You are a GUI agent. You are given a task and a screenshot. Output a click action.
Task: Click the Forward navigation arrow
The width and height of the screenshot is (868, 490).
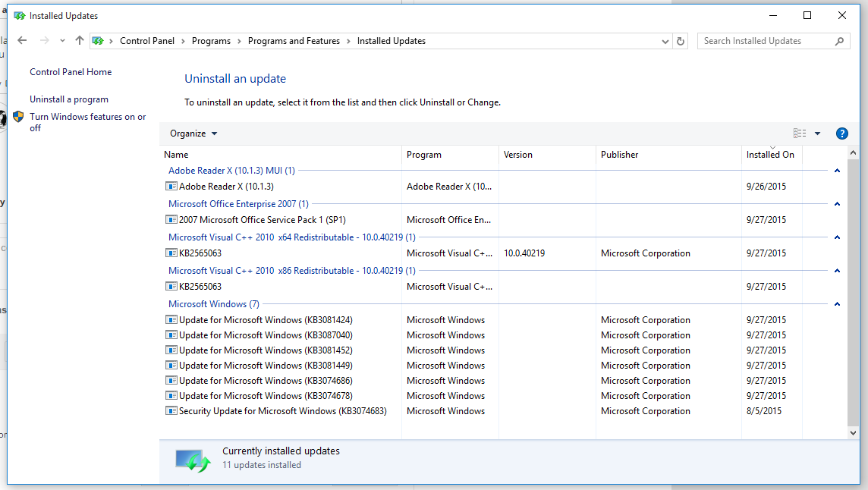click(44, 40)
